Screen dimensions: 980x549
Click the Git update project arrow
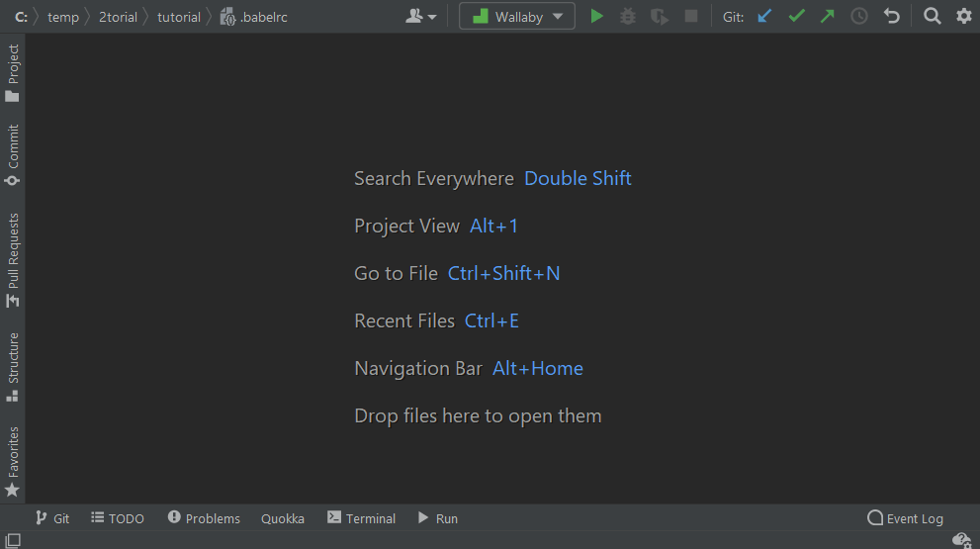[x=763, y=17]
